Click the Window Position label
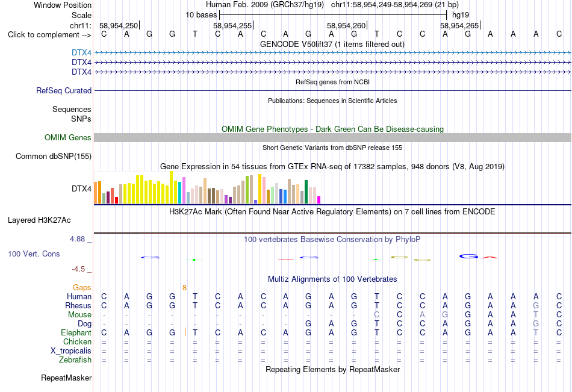This screenshot has width=572, height=392. 63,5
